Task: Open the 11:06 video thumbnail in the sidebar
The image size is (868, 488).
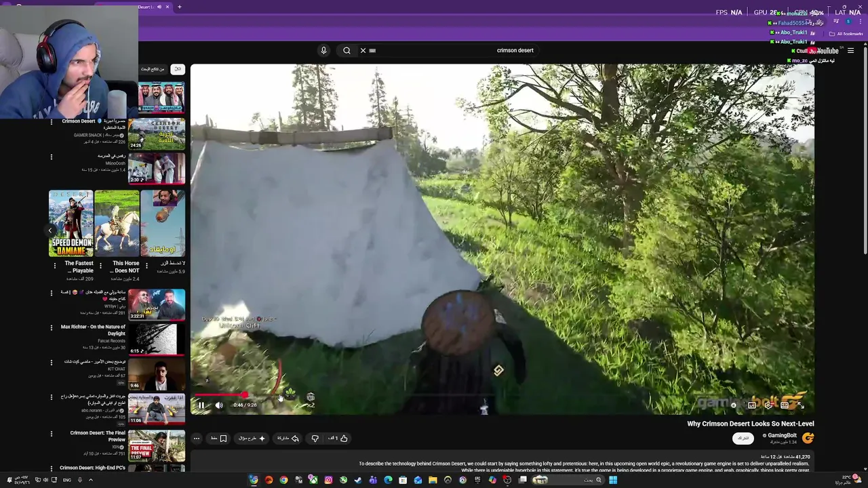Action: click(157, 409)
